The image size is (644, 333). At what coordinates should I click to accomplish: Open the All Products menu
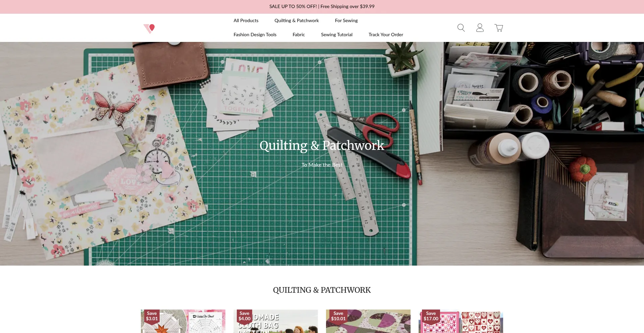246,21
